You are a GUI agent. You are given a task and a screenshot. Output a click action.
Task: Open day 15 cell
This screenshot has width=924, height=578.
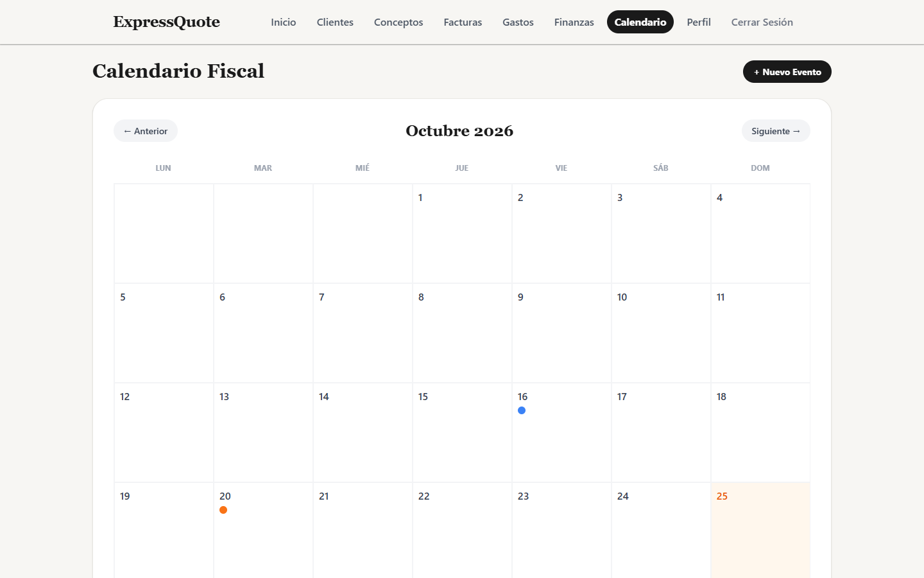coord(462,433)
